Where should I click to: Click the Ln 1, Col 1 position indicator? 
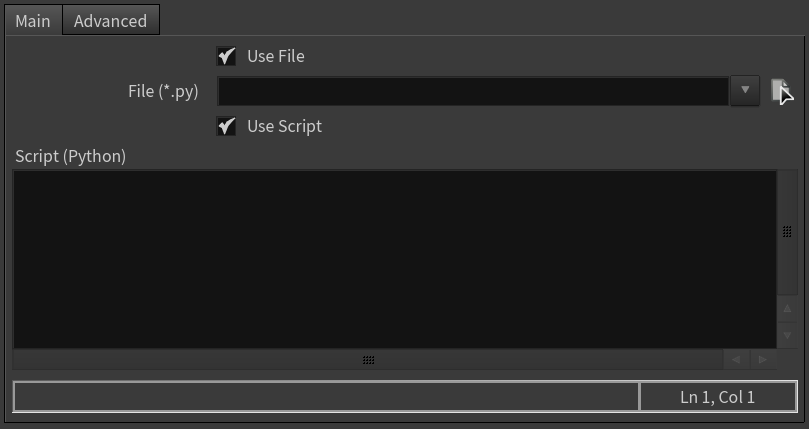pyautogui.click(x=718, y=397)
